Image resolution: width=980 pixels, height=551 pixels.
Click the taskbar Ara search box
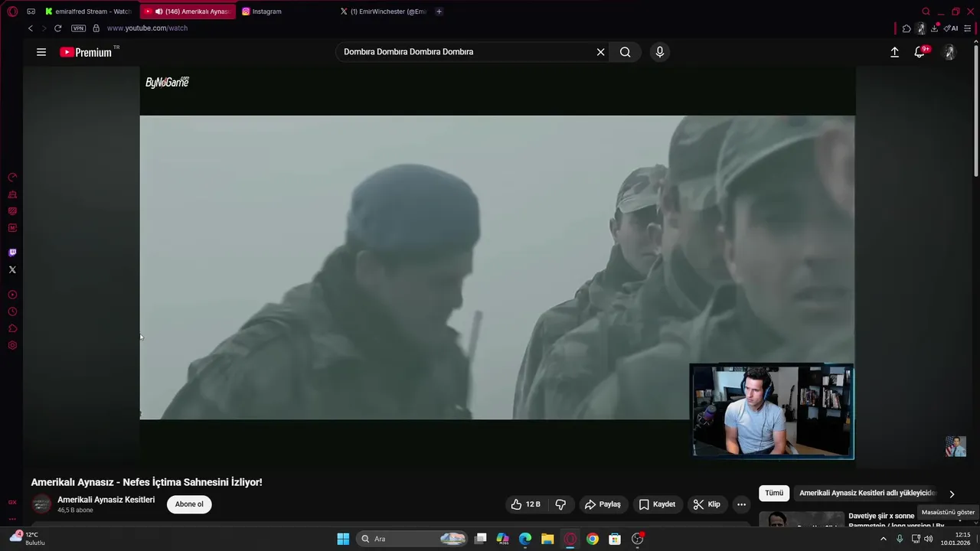click(412, 539)
